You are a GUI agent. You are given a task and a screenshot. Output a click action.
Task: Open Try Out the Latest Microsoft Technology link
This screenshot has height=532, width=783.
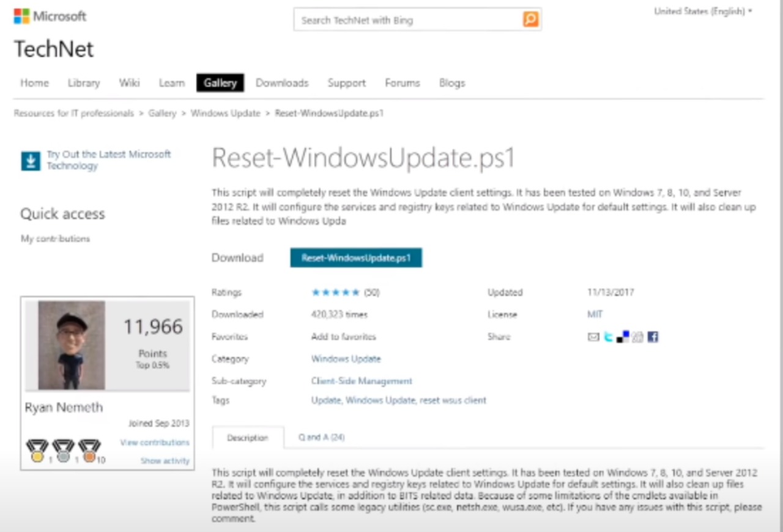(109, 160)
